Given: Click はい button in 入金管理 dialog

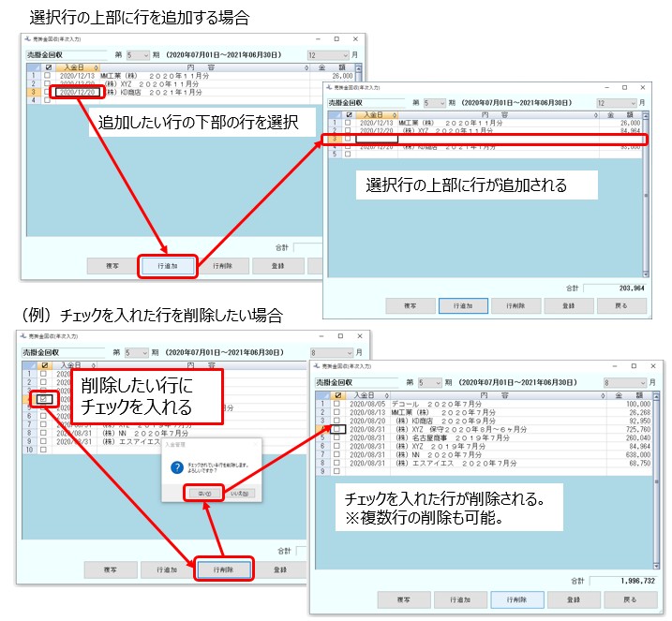Looking at the screenshot, I should pyautogui.click(x=204, y=494).
